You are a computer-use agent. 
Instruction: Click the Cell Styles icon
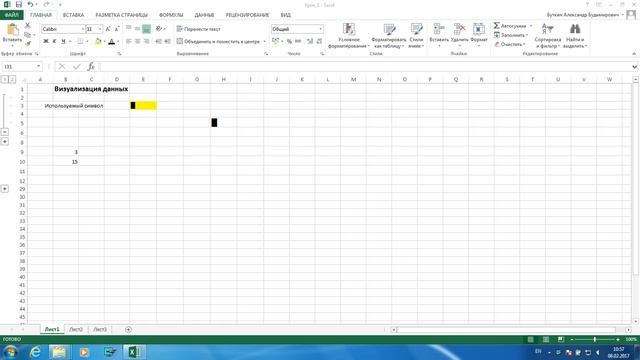click(416, 29)
